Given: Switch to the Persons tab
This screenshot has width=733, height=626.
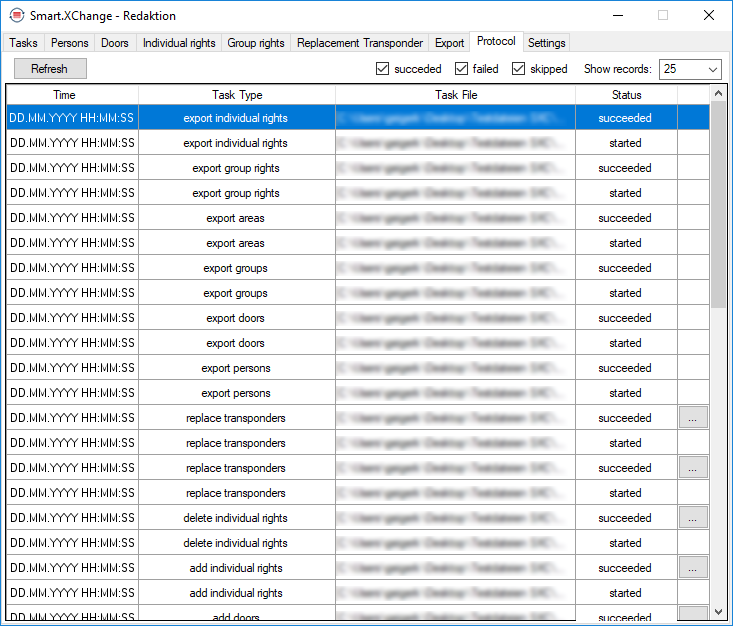Looking at the screenshot, I should pyautogui.click(x=70, y=43).
